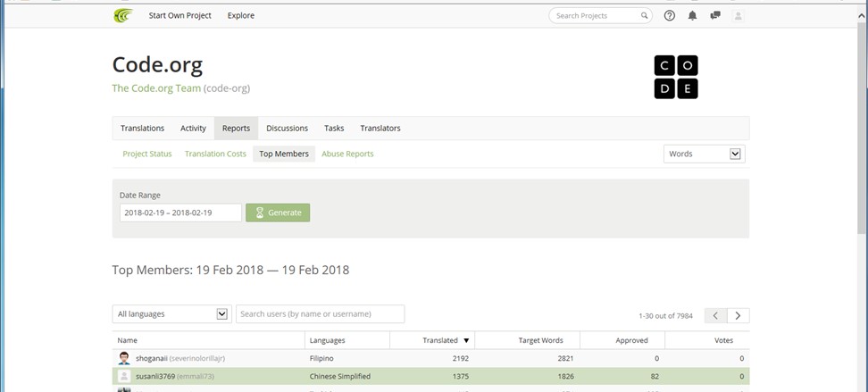This screenshot has height=392, width=868.
Task: Open the Tasks tab
Action: (x=334, y=129)
